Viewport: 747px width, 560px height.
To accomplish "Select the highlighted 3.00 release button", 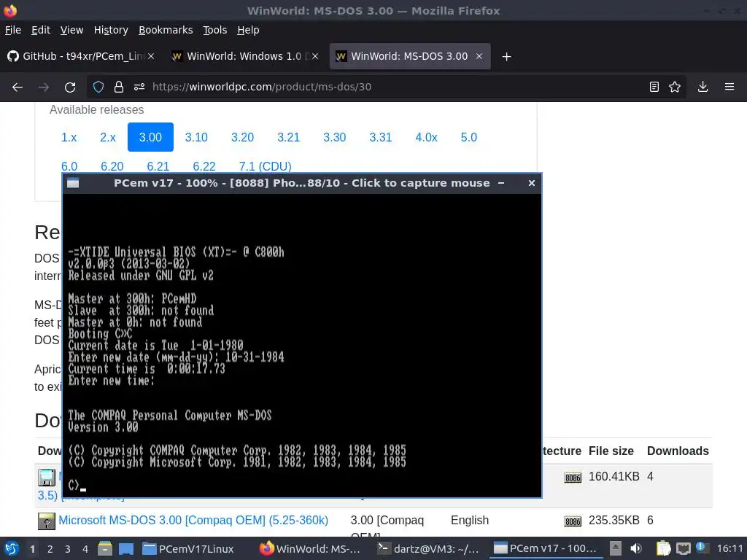I will (x=150, y=137).
